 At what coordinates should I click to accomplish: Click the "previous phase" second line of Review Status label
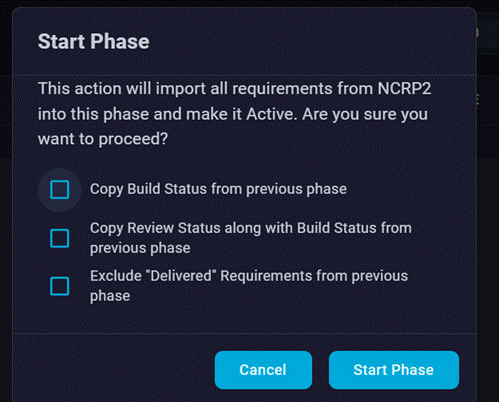(x=140, y=248)
